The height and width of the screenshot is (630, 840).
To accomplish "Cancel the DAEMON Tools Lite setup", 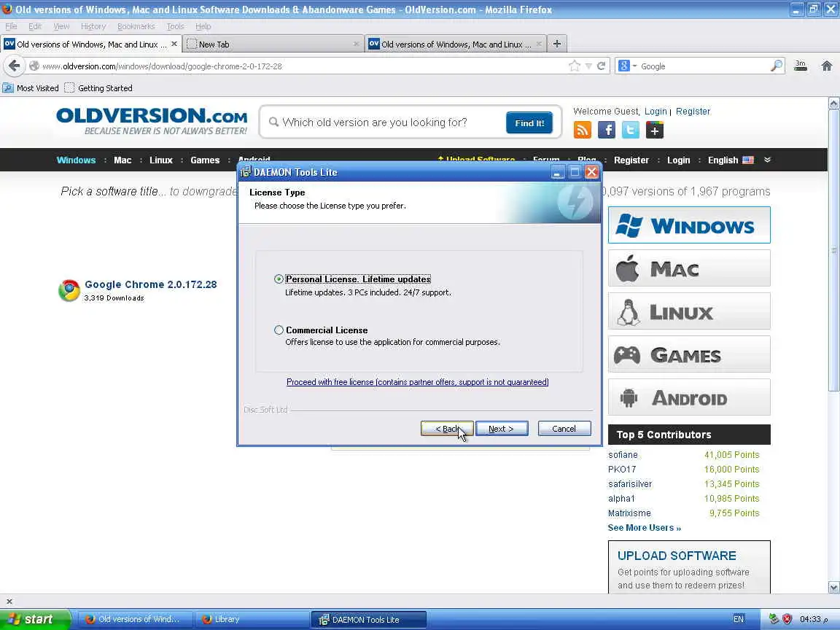I will pyautogui.click(x=564, y=429).
